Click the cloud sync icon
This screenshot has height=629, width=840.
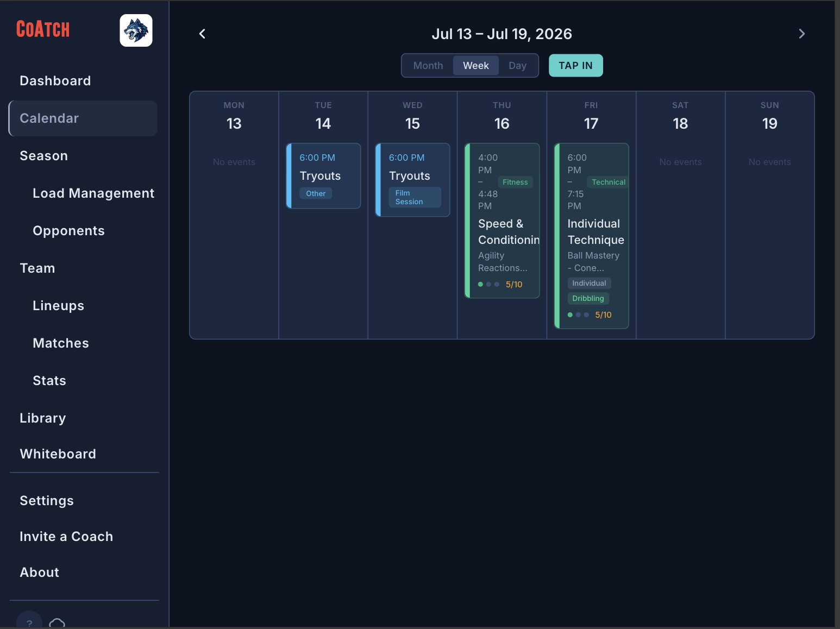click(57, 624)
